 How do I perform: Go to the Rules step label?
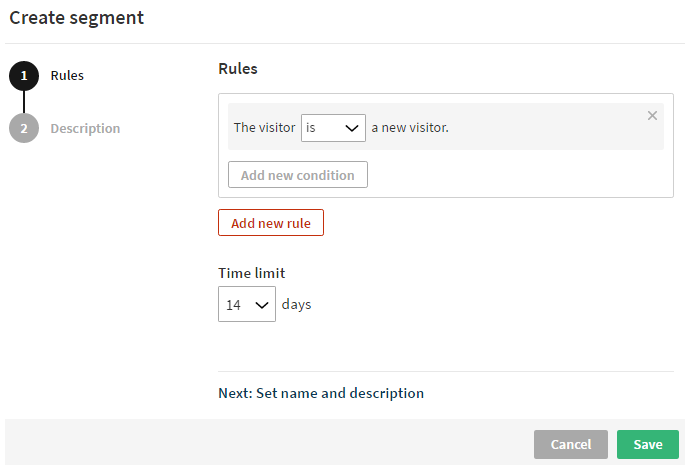coord(67,75)
